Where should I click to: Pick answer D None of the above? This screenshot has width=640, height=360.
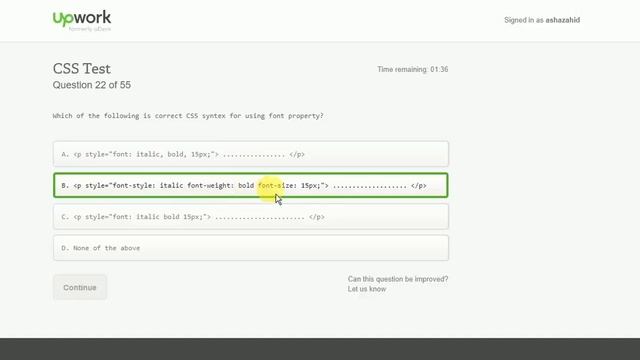pyautogui.click(x=251, y=248)
